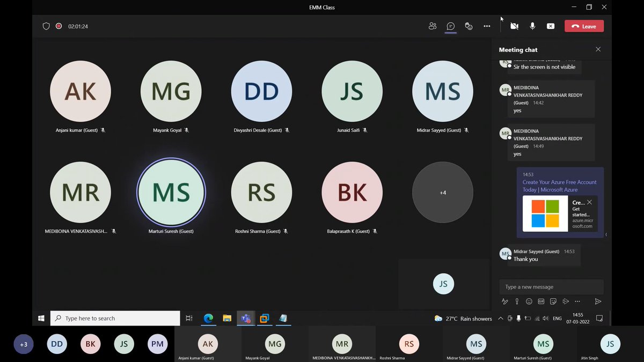Select Divyashri Desale's DD avatar tile
The width and height of the screenshot is (644, 362).
[x=261, y=91]
